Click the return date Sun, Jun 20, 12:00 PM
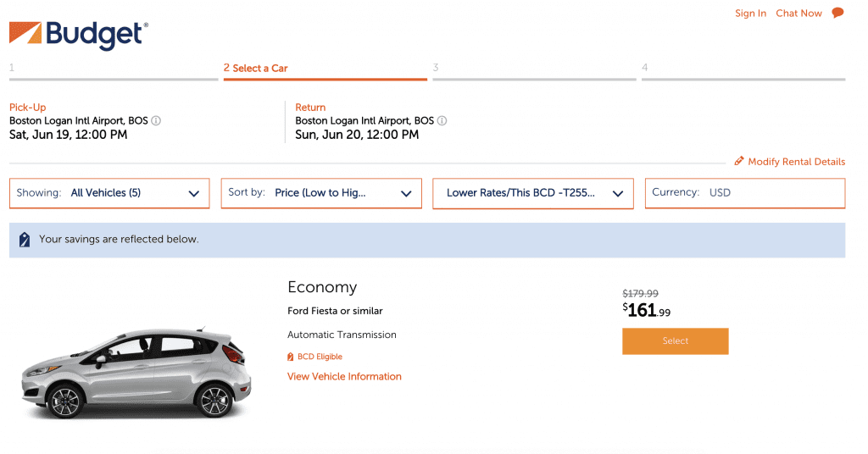The width and height of the screenshot is (868, 454). tap(357, 135)
